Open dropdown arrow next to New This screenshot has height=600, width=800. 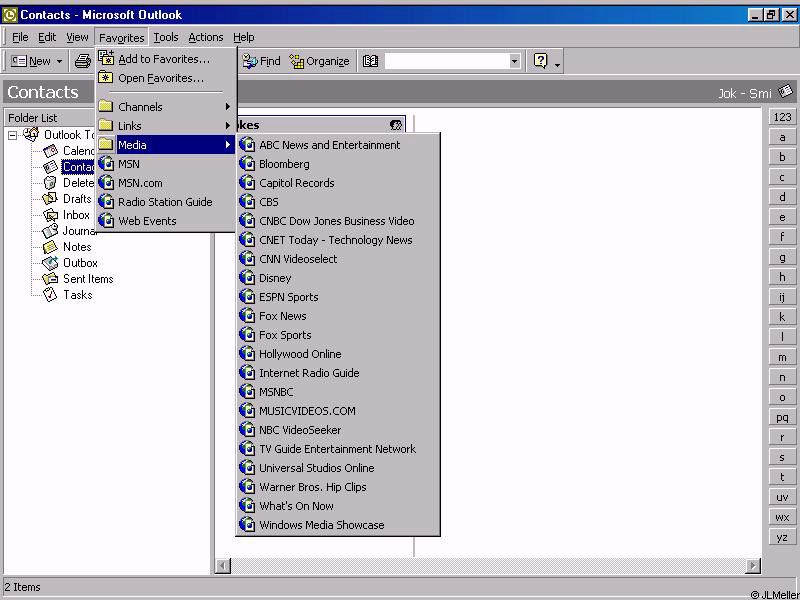point(59,61)
